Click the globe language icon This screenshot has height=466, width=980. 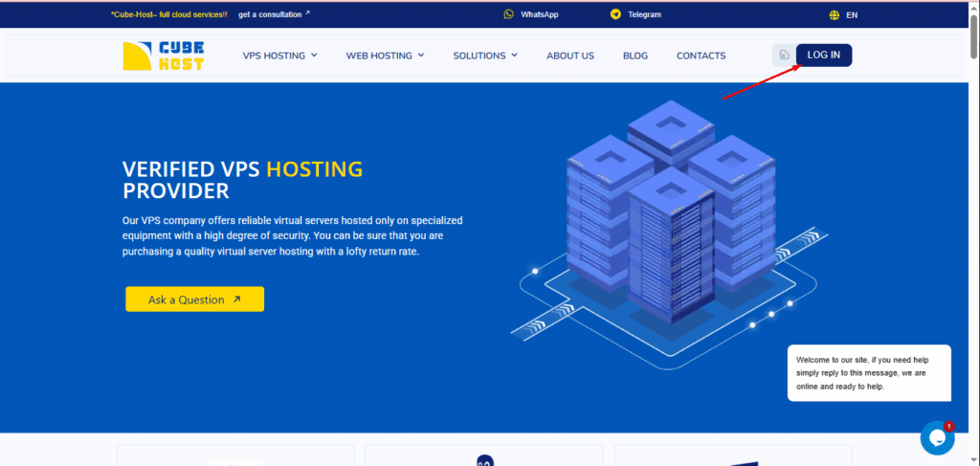834,15
